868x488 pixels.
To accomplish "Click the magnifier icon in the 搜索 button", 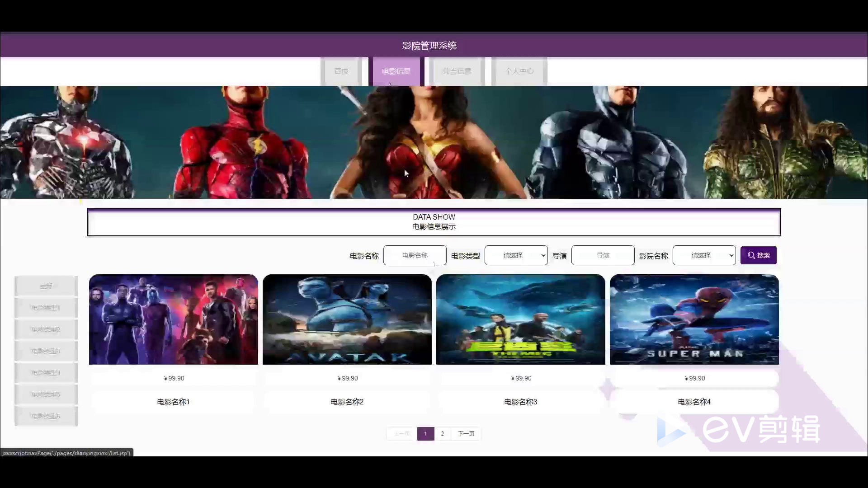I will pos(751,255).
